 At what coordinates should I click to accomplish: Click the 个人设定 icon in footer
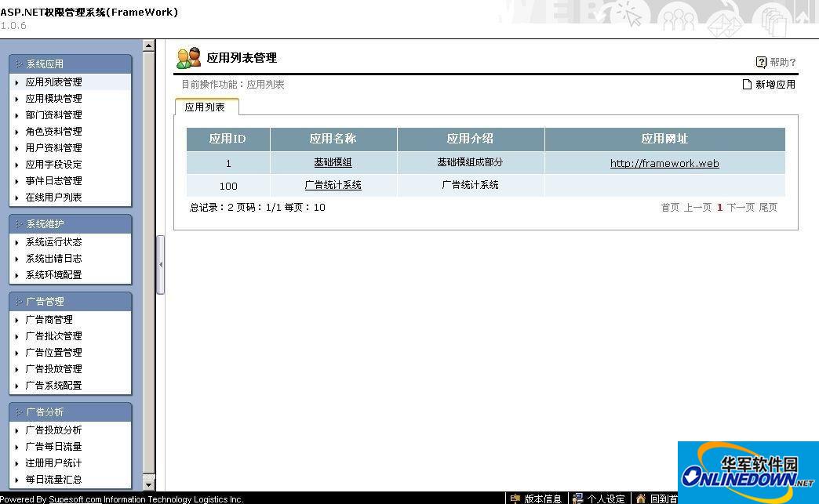point(577,499)
